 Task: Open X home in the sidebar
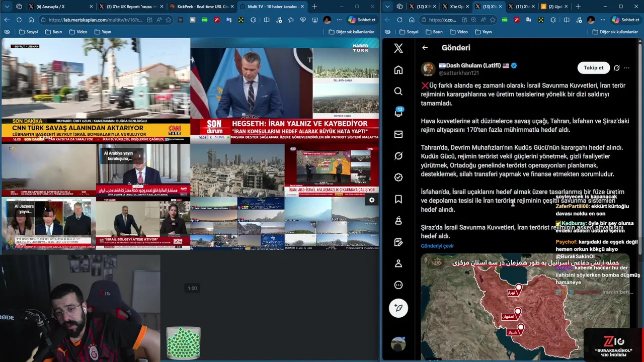coord(398,70)
